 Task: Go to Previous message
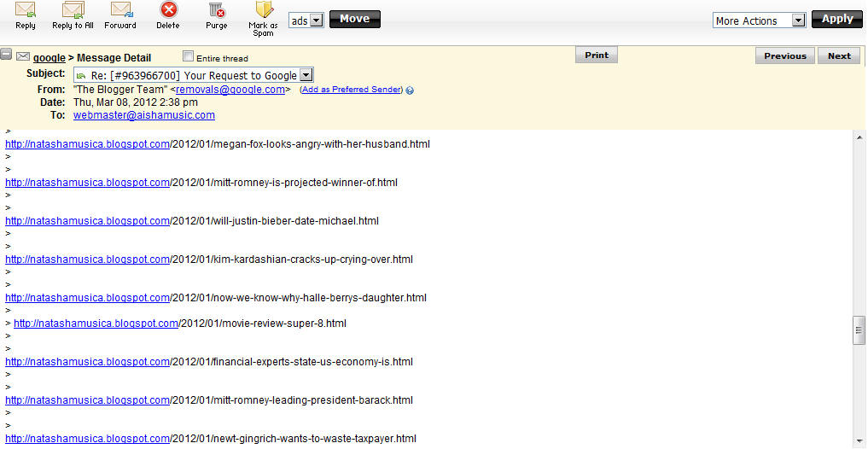785,55
